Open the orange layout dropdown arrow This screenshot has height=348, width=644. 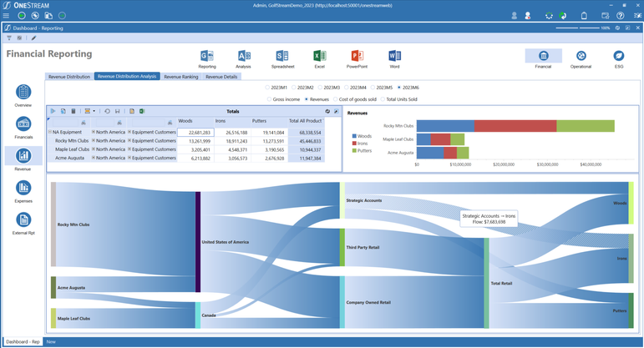point(94,111)
